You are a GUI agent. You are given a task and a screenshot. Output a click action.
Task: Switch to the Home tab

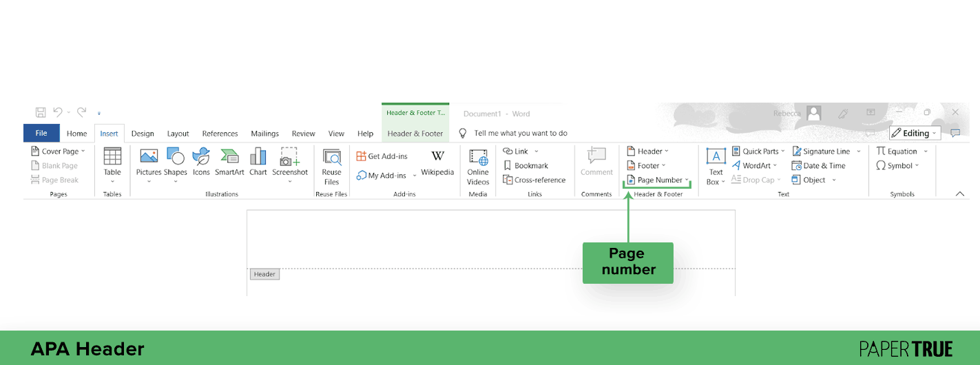tap(76, 134)
